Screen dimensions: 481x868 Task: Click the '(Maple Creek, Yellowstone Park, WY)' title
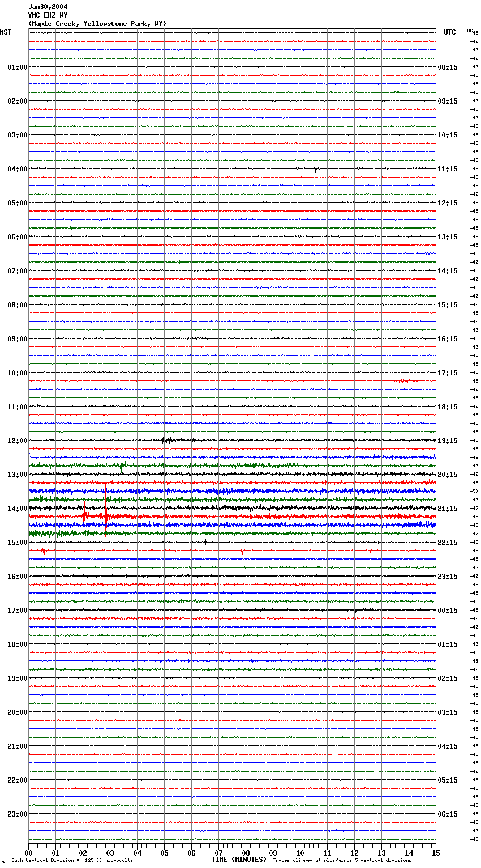click(97, 24)
